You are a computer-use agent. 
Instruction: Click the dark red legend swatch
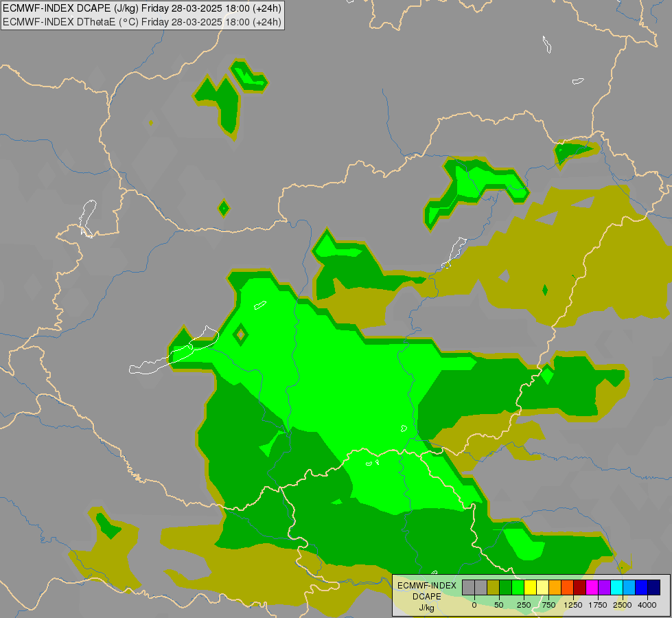(580, 587)
